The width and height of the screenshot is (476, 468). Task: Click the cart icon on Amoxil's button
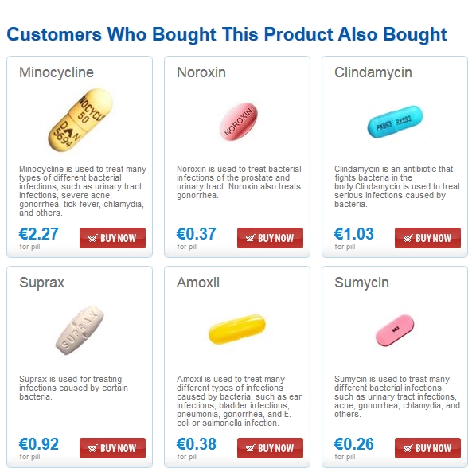point(251,448)
